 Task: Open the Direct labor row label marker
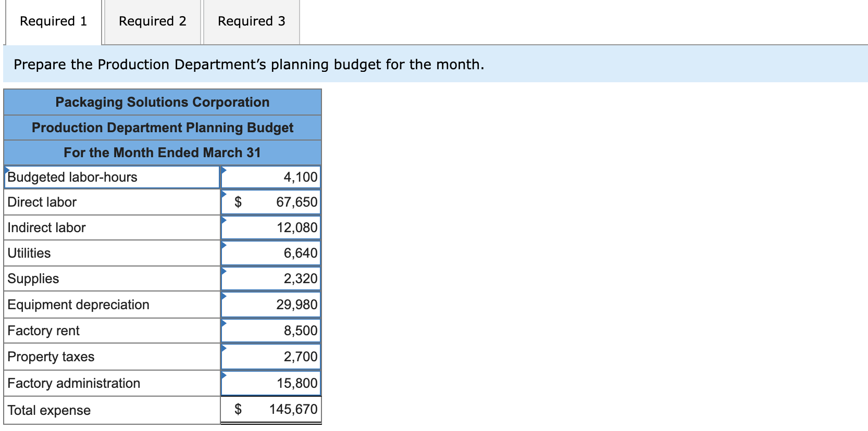coord(6,195)
